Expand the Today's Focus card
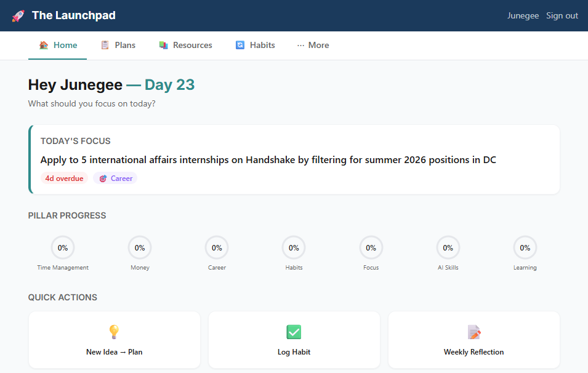 coord(294,159)
